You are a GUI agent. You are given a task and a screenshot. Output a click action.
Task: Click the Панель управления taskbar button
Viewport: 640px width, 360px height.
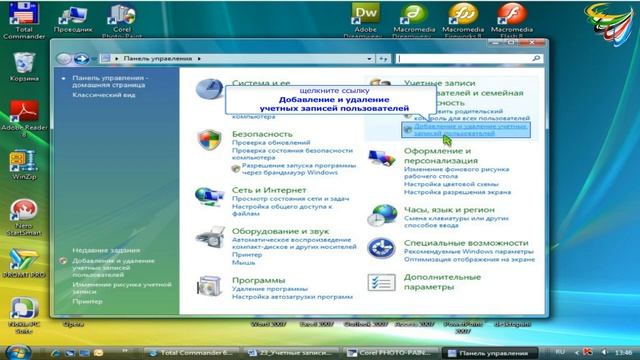[489, 353]
